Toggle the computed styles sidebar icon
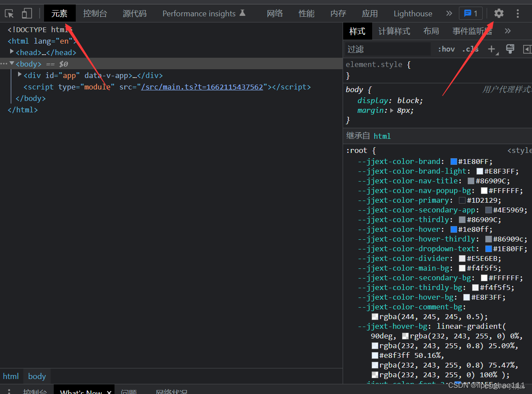Screen dimensions: 532x394 click(x=527, y=49)
